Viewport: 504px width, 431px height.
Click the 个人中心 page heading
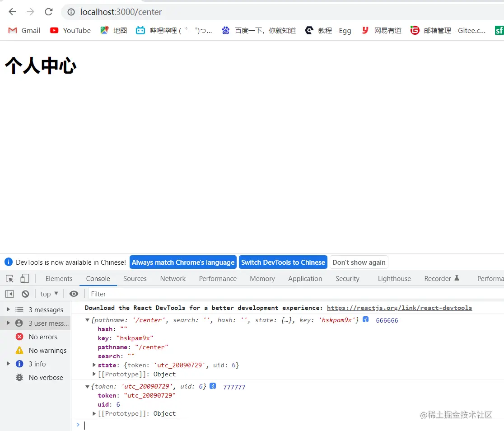tap(41, 66)
